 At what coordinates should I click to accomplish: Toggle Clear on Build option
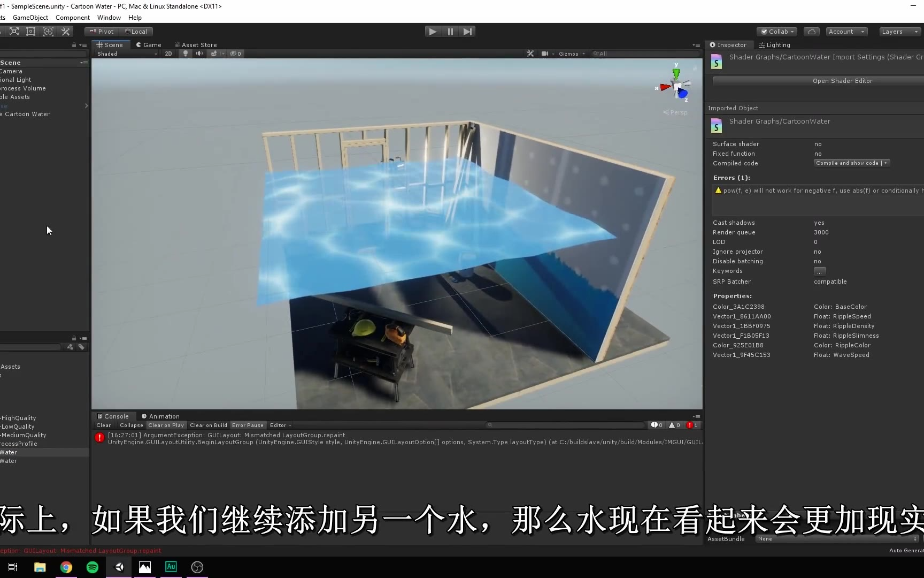pos(209,425)
